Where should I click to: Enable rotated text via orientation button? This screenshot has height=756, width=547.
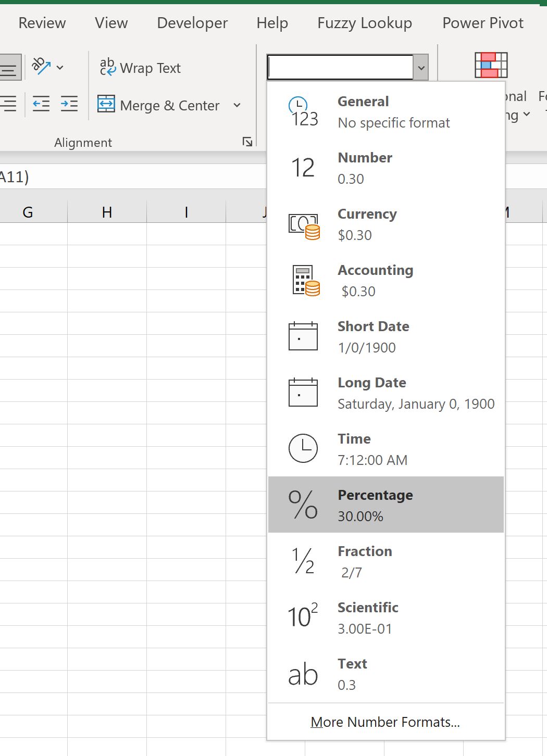[x=41, y=66]
